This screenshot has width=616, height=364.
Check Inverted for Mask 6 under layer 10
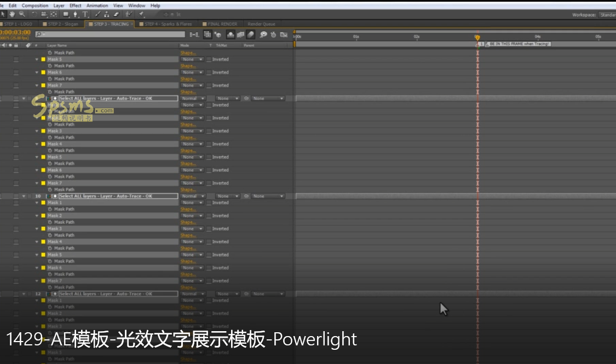[209, 268]
